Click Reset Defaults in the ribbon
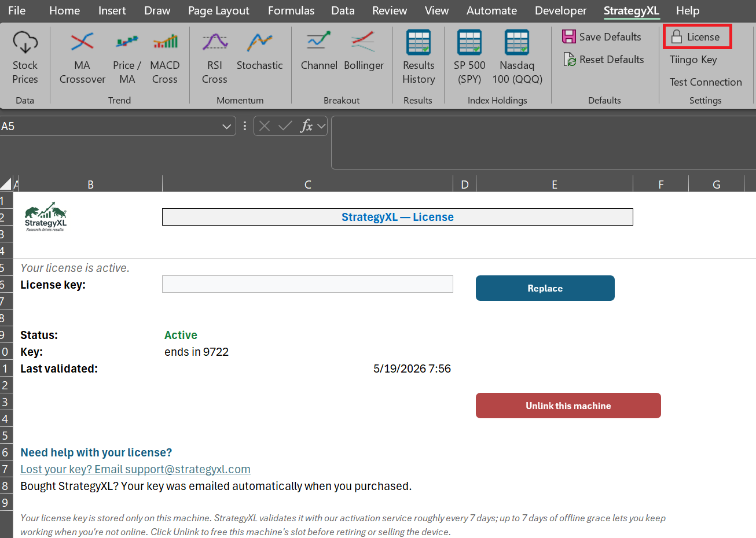756x538 pixels. 603,60
